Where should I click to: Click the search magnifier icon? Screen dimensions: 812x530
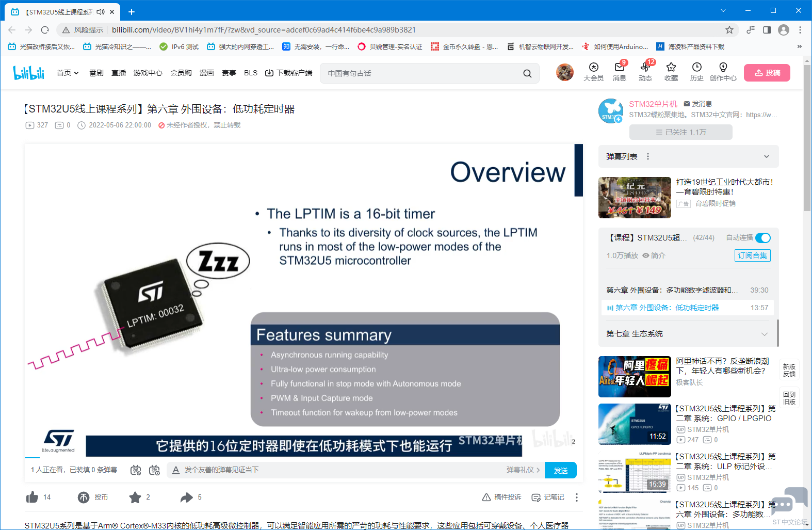(x=527, y=73)
